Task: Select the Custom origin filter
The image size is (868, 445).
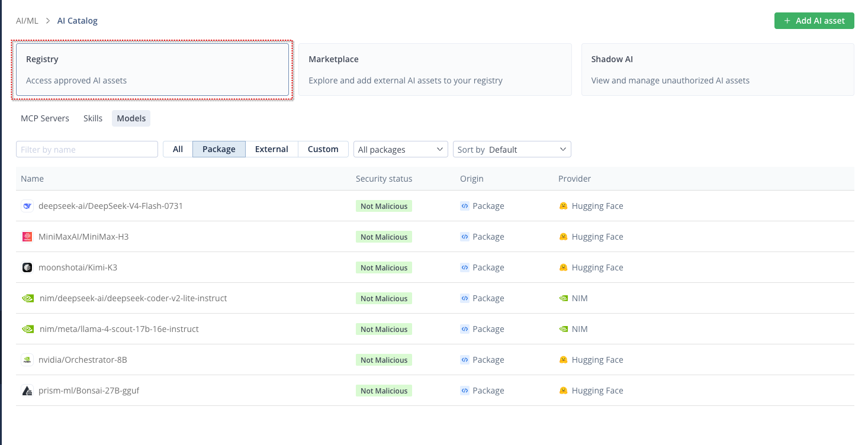Action: click(323, 149)
